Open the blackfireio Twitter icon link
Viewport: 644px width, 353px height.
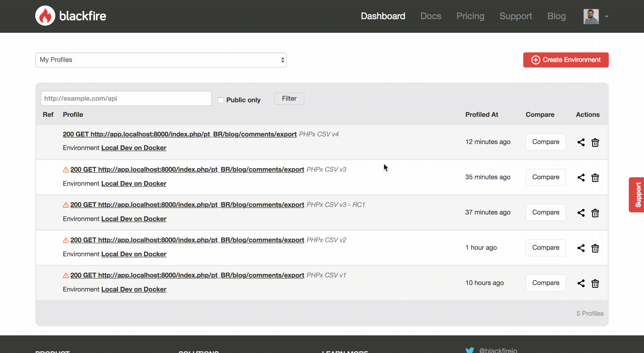click(470, 350)
